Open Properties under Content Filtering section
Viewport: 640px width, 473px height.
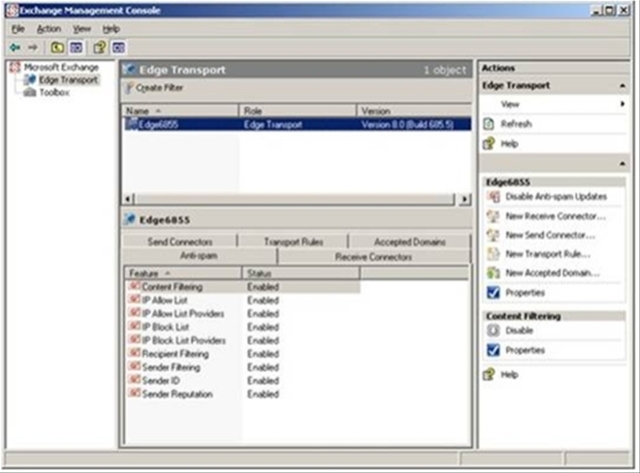pyautogui.click(x=525, y=351)
